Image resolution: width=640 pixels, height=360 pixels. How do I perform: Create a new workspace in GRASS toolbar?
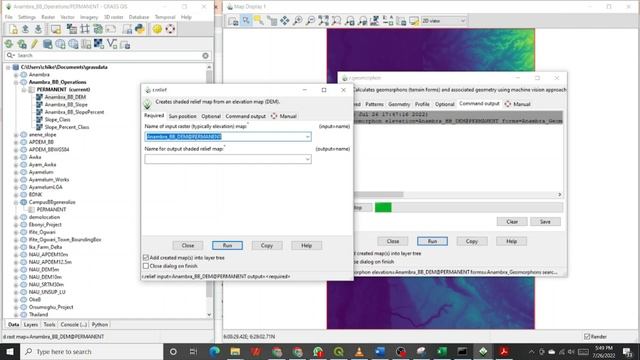13,29
